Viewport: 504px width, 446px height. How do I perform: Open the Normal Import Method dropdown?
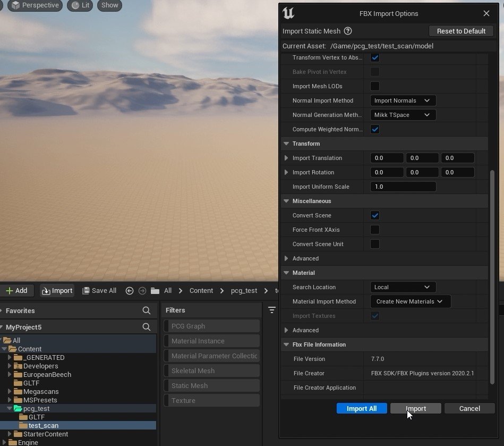tap(402, 100)
